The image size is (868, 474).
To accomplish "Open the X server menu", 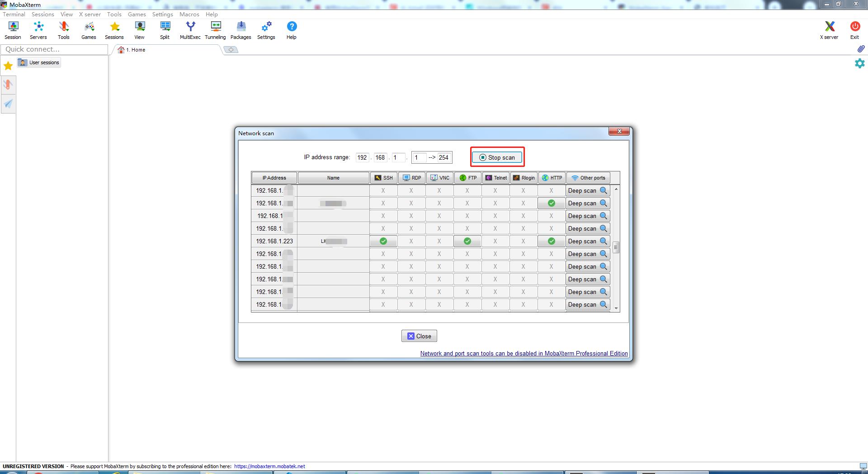I will [90, 14].
